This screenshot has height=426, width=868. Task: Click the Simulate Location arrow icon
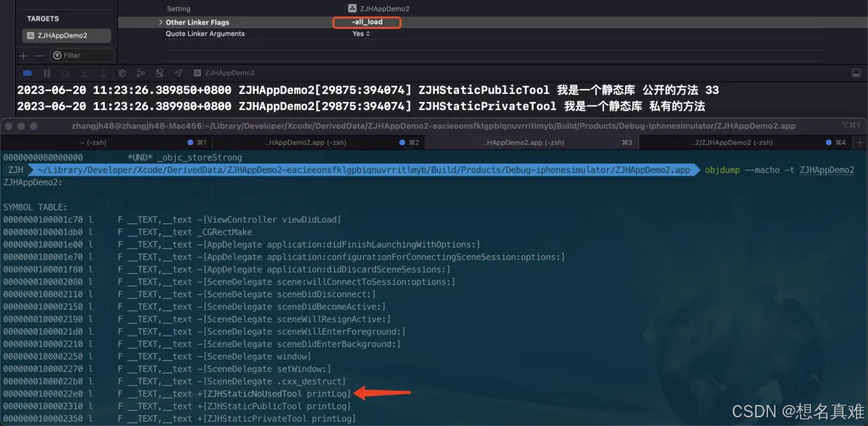click(179, 72)
